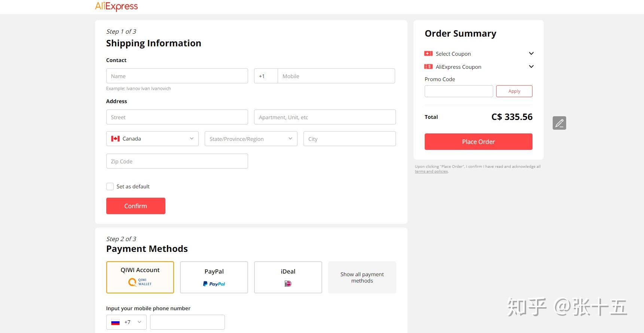Click the red Select Coupon icon

[x=428, y=53]
